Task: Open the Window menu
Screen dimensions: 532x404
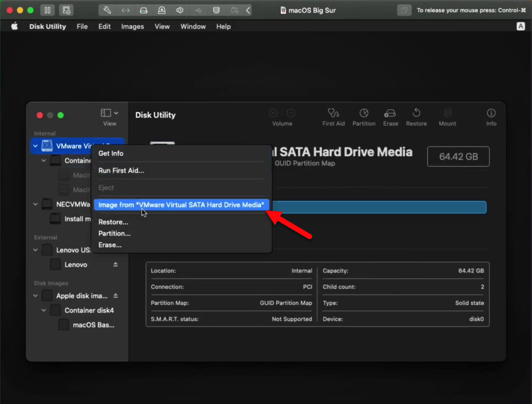Action: pyautogui.click(x=193, y=27)
